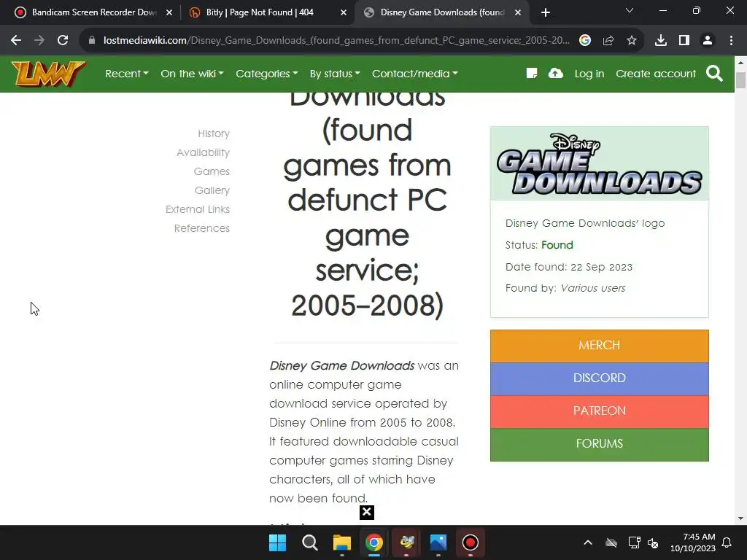Bookmark this page with star icon

(632, 41)
